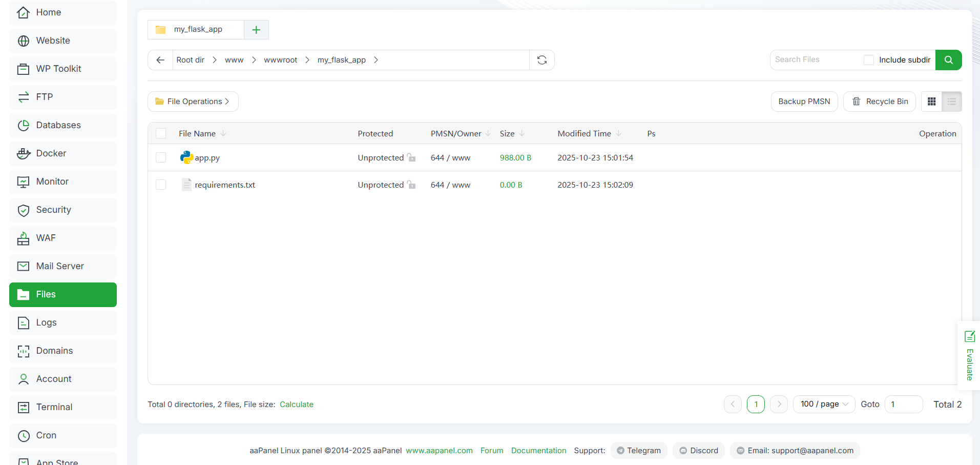Screen dimensions: 980x465
Task: Enable the Include subdir checkbox
Action: [x=868, y=60]
